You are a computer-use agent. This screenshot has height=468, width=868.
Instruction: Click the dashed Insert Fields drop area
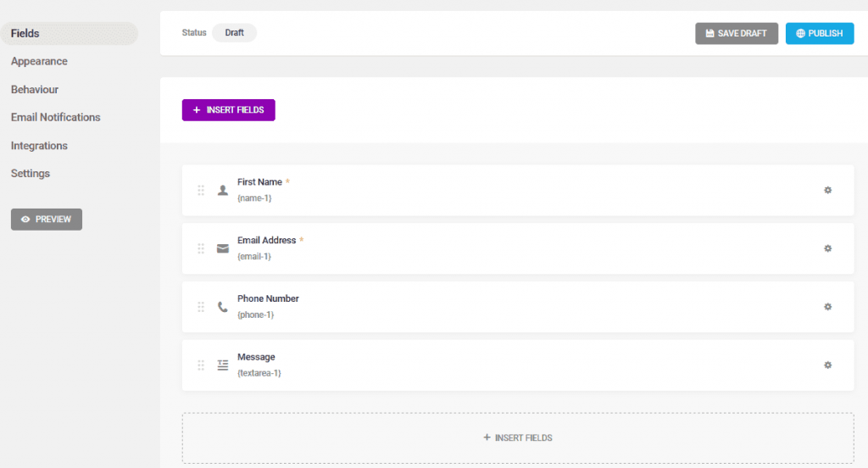pyautogui.click(x=517, y=437)
